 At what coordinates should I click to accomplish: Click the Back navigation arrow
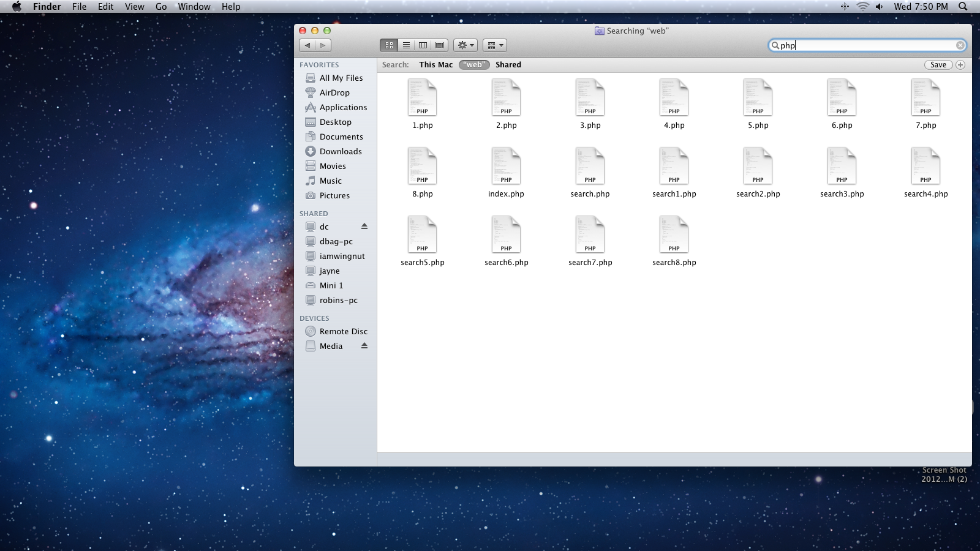pyautogui.click(x=307, y=45)
